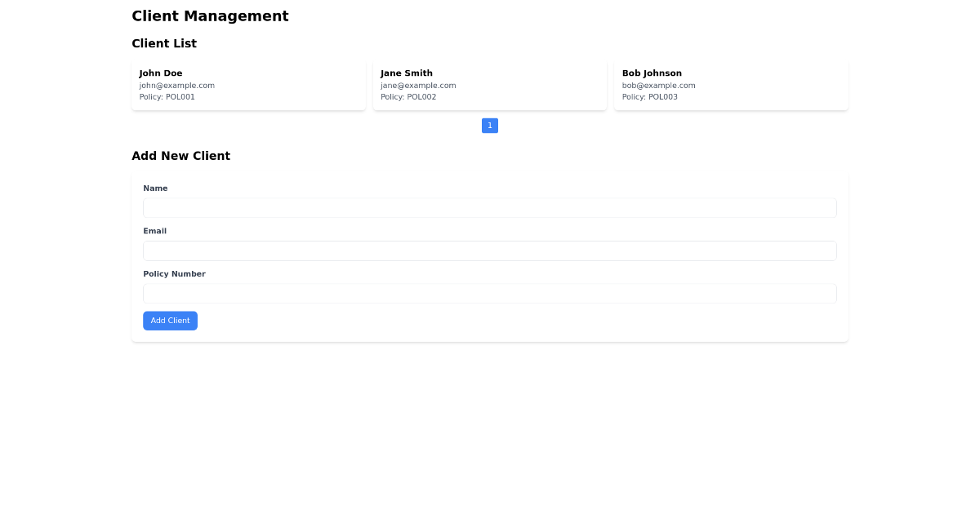The height and width of the screenshot is (514, 980).
Task: Select the Jane Smith client card
Action: (x=490, y=84)
